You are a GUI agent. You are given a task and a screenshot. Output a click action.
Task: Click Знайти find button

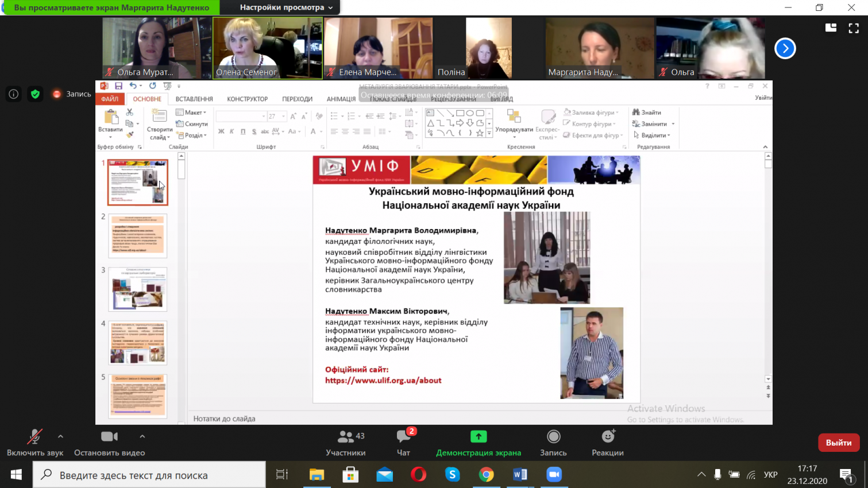647,113
